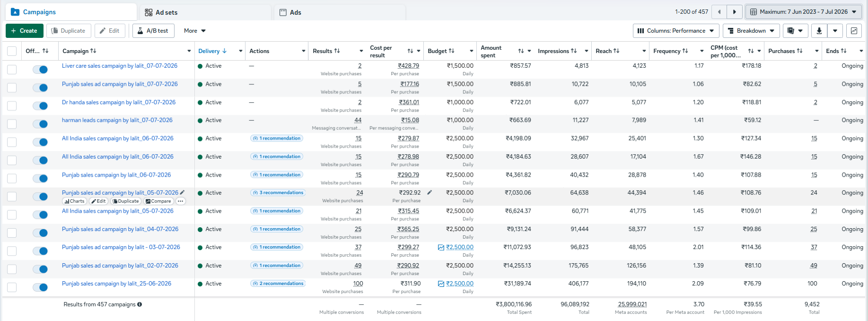The height and width of the screenshot is (321, 868).
Task: Click the Ad sets grid icon
Action: tap(149, 12)
